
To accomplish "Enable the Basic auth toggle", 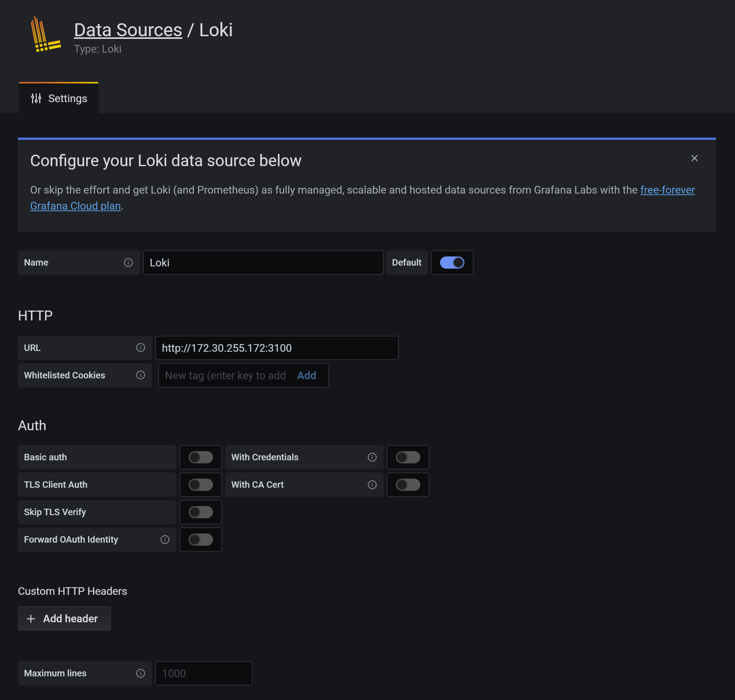I will [x=201, y=457].
